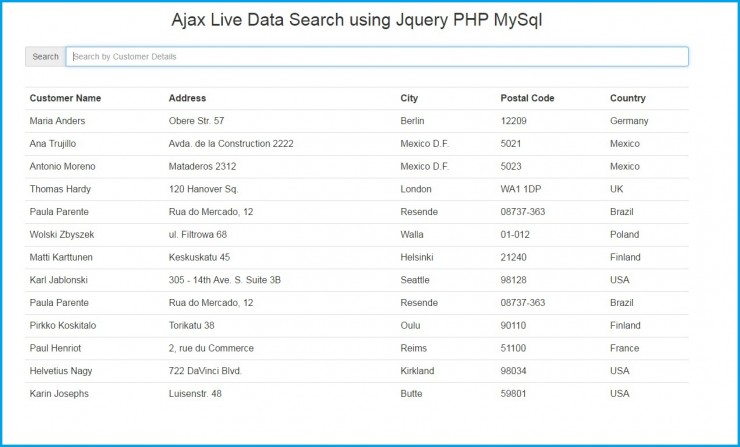The width and height of the screenshot is (740, 447).
Task: Click the Seattle city cell
Action: [415, 280]
